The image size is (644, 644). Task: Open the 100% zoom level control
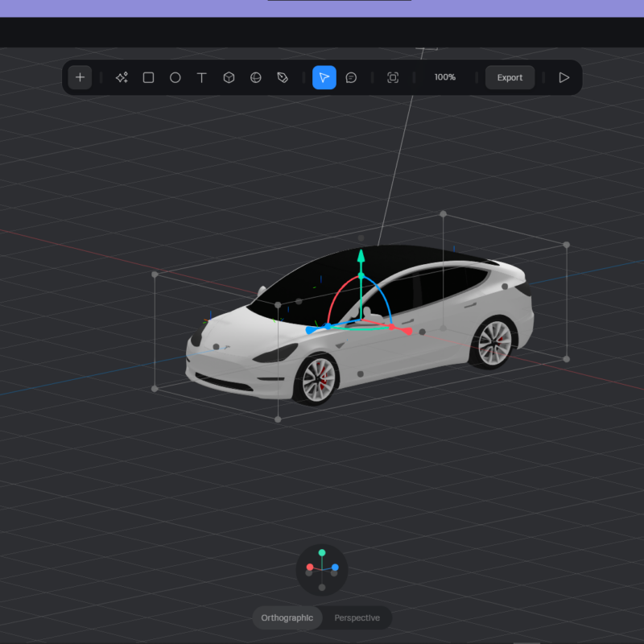tap(445, 77)
